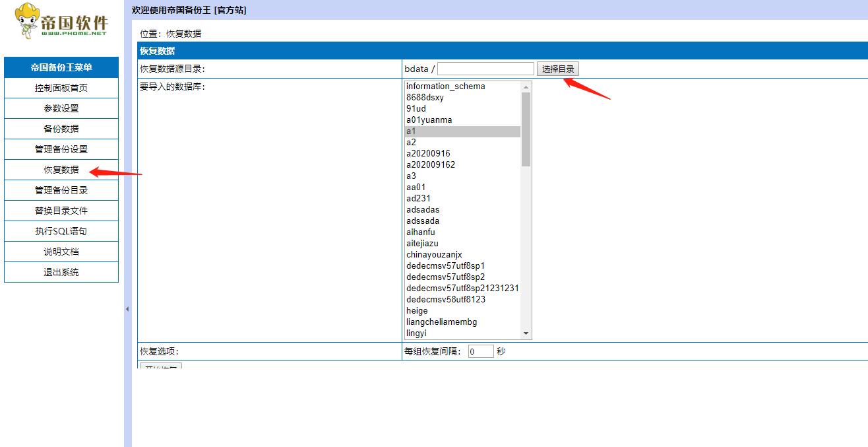Pick aihanfu from the database list
Screen dimensions: 868x447
pos(462,232)
